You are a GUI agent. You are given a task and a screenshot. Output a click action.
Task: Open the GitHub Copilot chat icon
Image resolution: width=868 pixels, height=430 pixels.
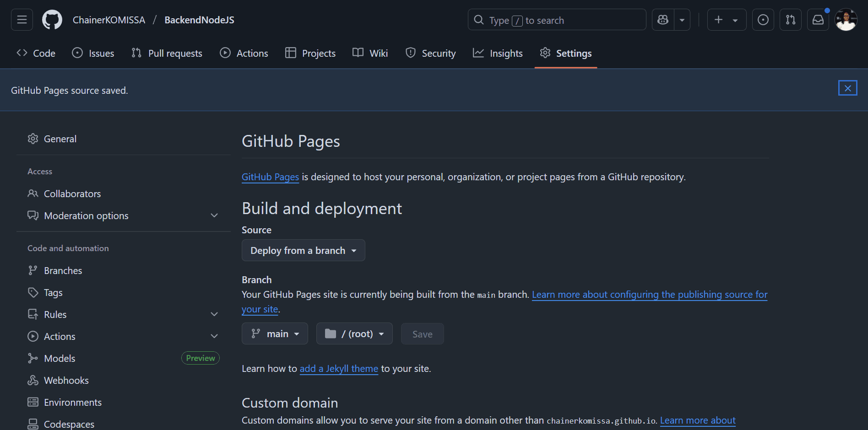pyautogui.click(x=662, y=20)
